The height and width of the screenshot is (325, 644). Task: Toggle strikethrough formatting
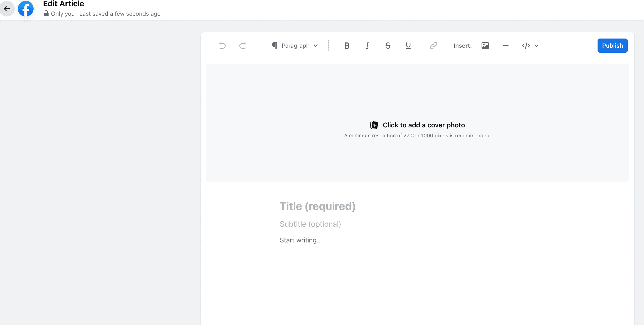388,46
